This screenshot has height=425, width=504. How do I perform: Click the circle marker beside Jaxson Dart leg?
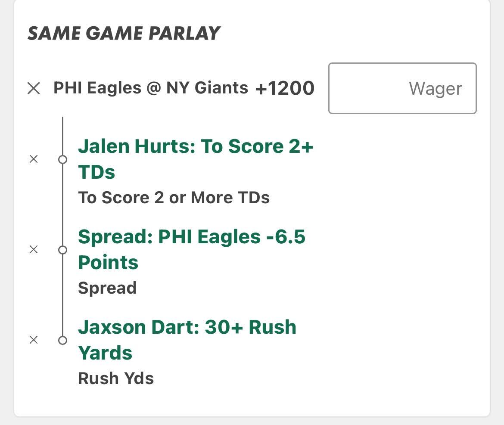tap(62, 340)
